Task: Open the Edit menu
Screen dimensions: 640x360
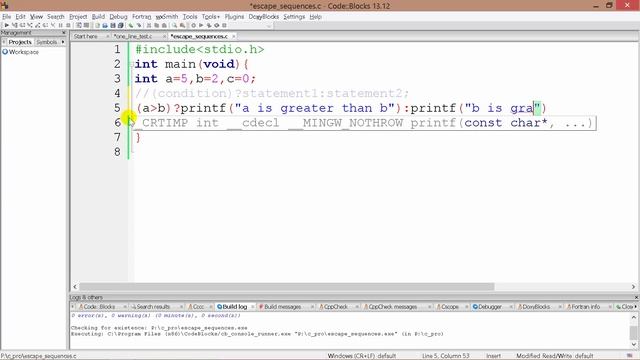Action: tap(20, 17)
